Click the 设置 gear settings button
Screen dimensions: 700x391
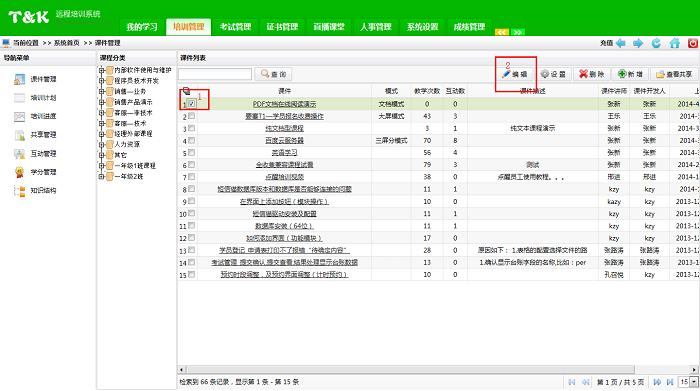click(x=553, y=74)
